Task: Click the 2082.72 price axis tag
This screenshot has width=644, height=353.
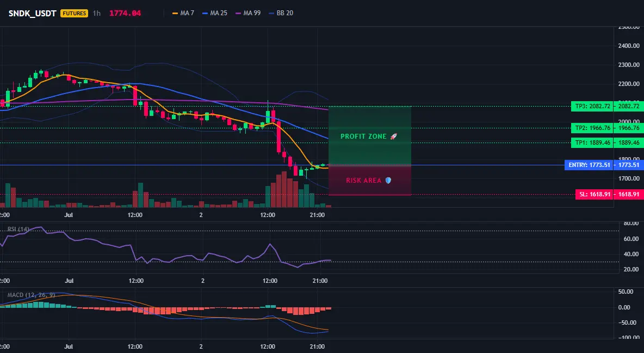Action: click(628, 106)
